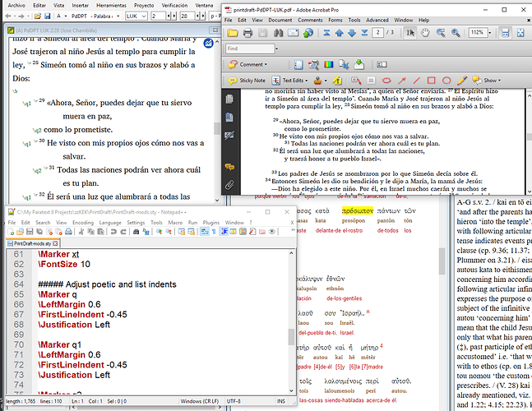Click the New file icon in Notepad++
Image resolution: width=532 pixels, height=411 pixels.
[x=11, y=232]
